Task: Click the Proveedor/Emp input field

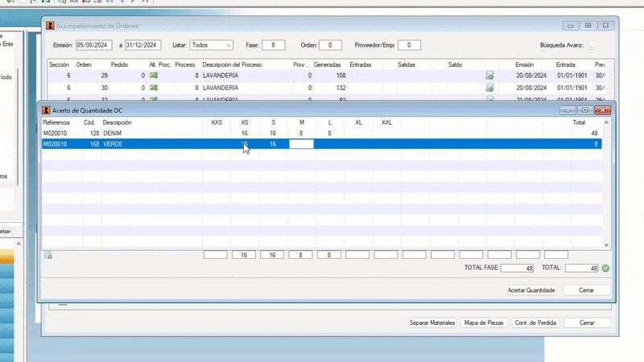Action: point(409,45)
